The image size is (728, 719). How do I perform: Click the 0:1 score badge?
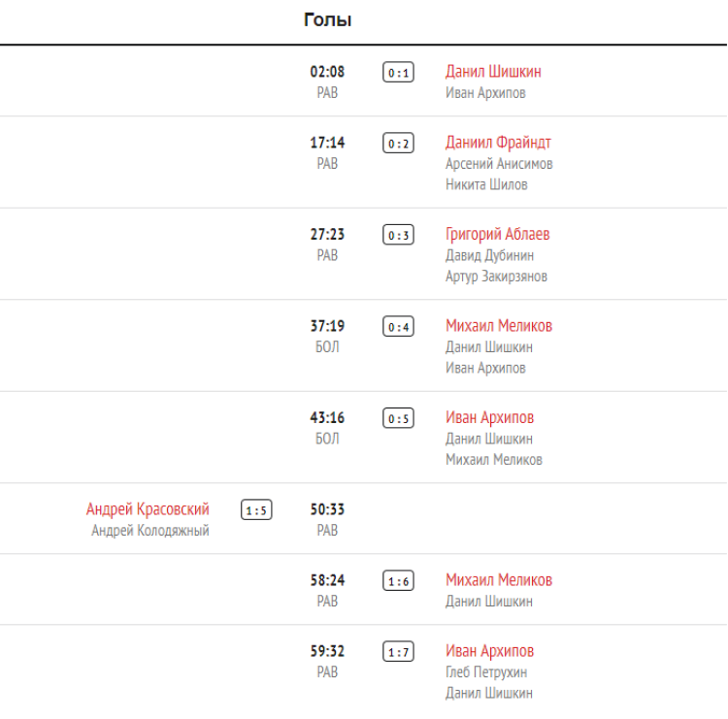pyautogui.click(x=398, y=73)
